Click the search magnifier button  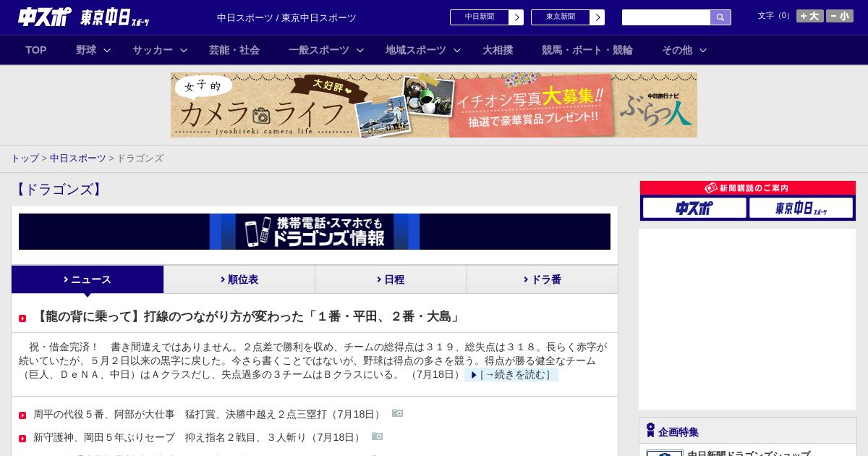[x=720, y=17]
